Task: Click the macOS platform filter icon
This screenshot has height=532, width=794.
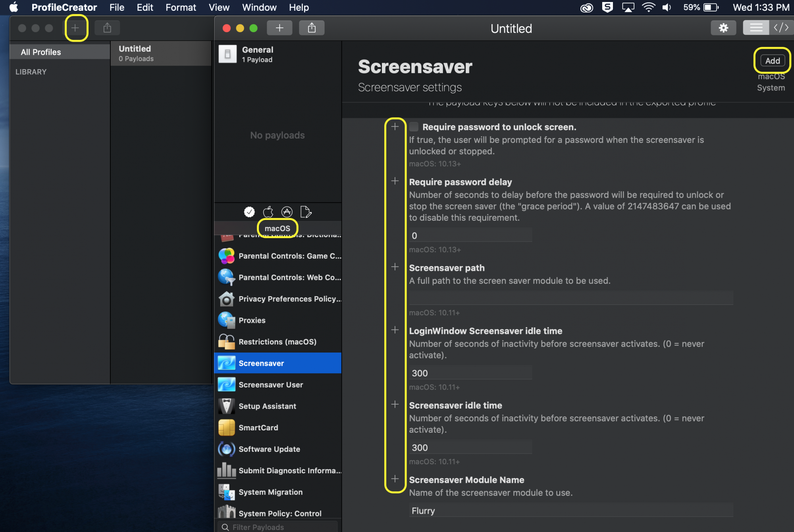Action: point(268,211)
